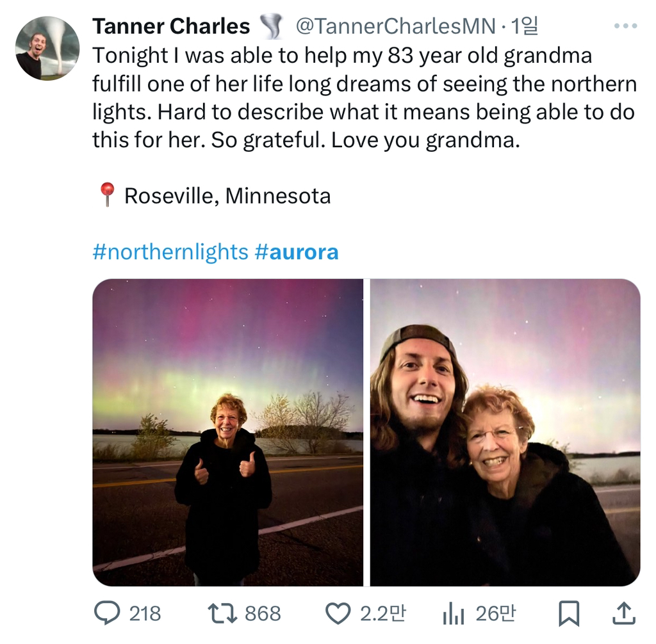
Task: Click the retweet arrows icon
Action: coord(222,613)
